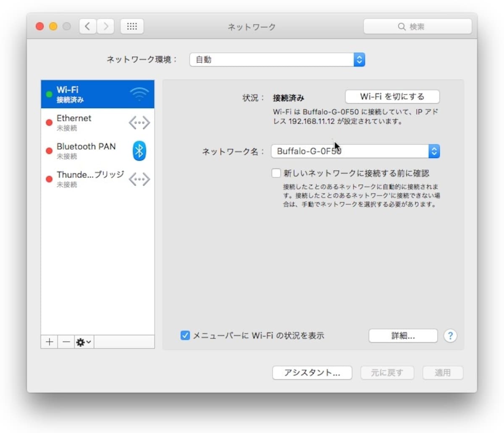Open the アシスタント... assistant
This screenshot has height=433, width=504.
(x=312, y=373)
